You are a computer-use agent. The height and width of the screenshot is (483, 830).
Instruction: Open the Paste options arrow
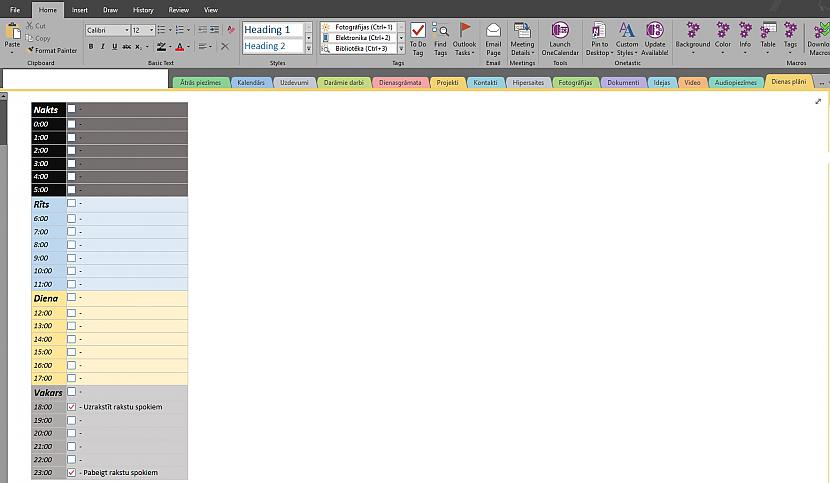click(12, 52)
